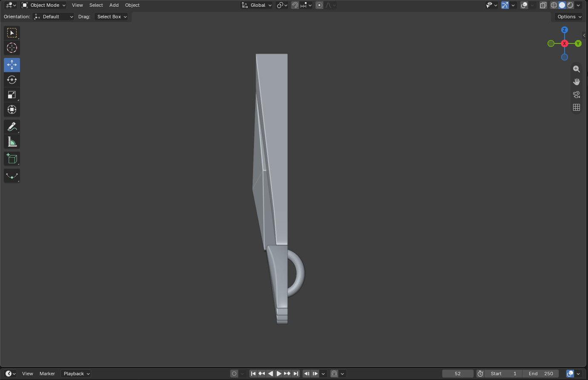This screenshot has width=588, height=380.
Task: Click the zoom magnifier viewport icon
Action: tap(577, 69)
